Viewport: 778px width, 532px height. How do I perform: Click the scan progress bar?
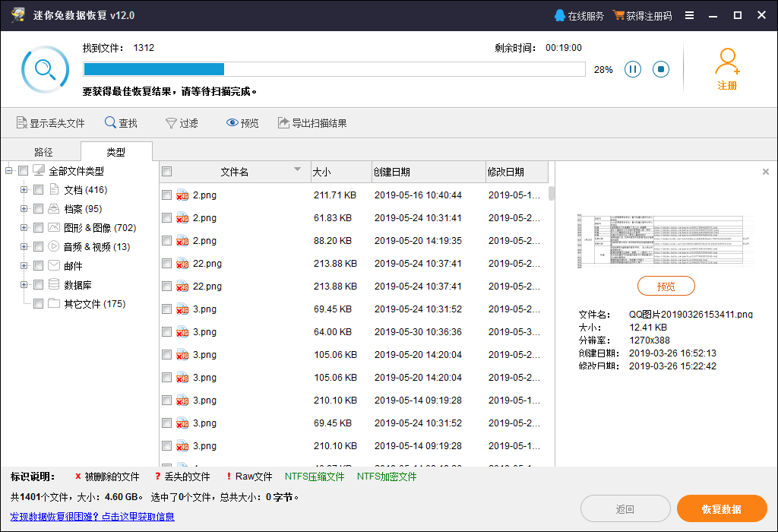(334, 69)
